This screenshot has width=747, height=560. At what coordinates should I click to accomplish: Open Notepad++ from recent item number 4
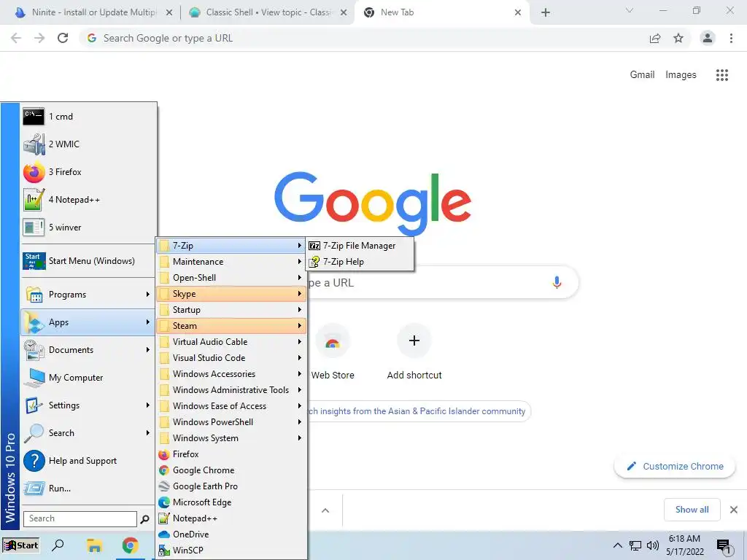click(x=88, y=200)
